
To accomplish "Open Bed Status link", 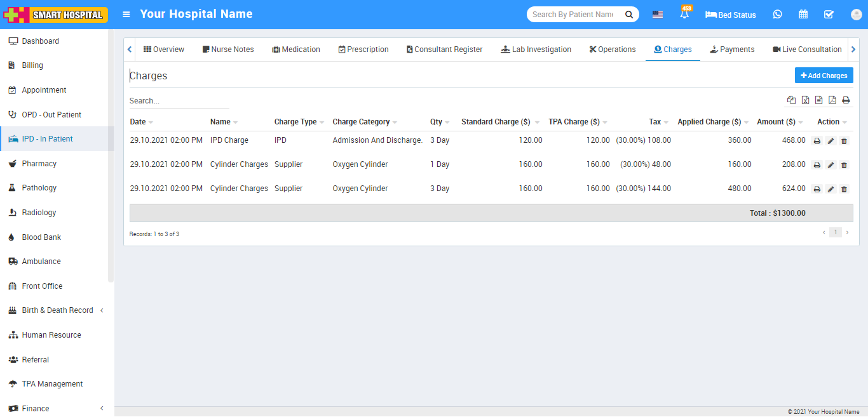I will pos(731,15).
